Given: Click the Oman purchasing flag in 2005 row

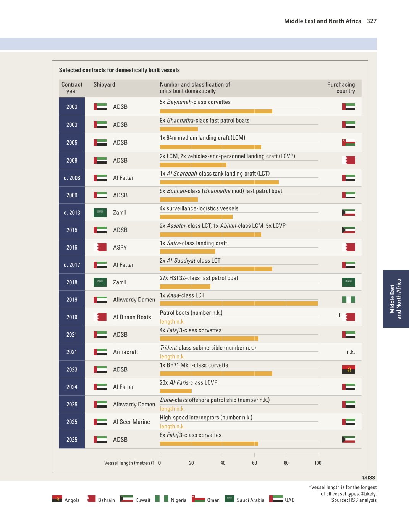Looking at the screenshot, I should pyautogui.click(x=349, y=143).
